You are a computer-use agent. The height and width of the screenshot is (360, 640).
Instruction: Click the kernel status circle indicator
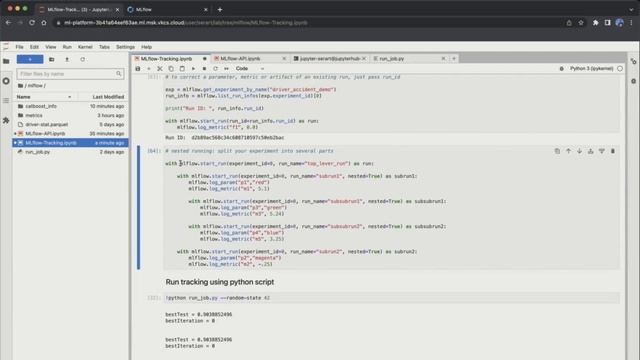[x=620, y=69]
